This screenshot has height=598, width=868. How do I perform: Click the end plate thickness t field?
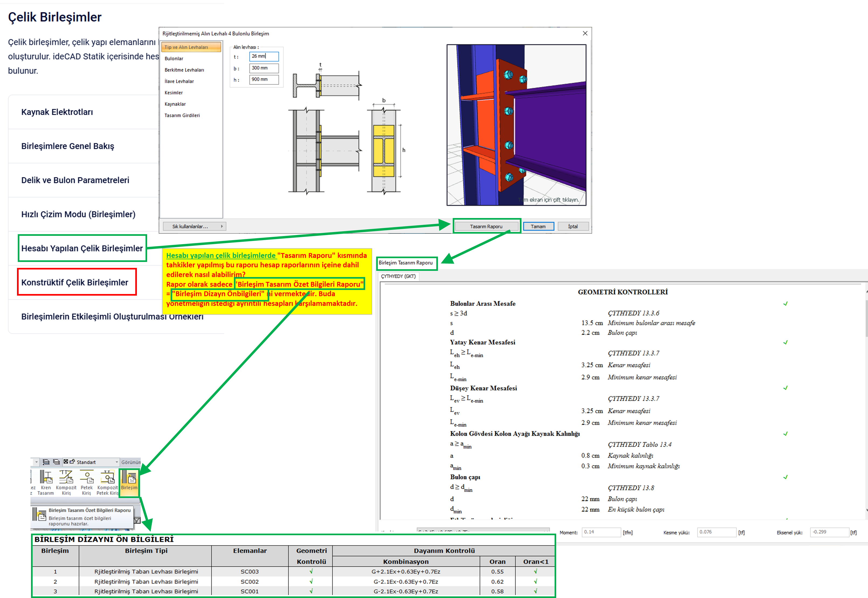coord(264,56)
